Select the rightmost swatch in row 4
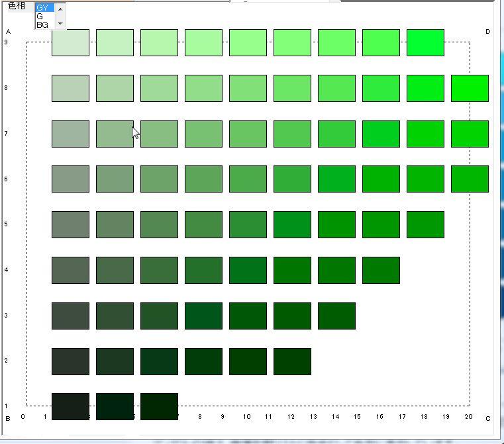Viewport: 504px width, 444px height. click(381, 270)
